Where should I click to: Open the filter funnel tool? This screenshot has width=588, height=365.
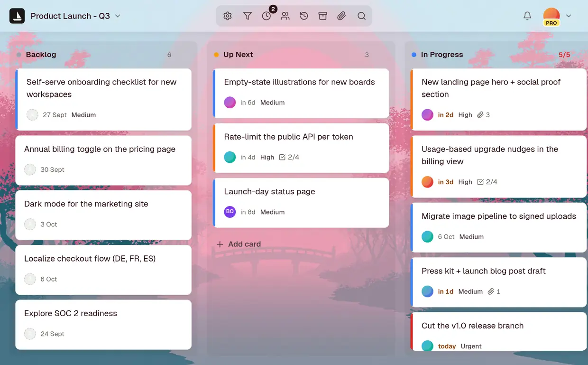[x=248, y=16]
